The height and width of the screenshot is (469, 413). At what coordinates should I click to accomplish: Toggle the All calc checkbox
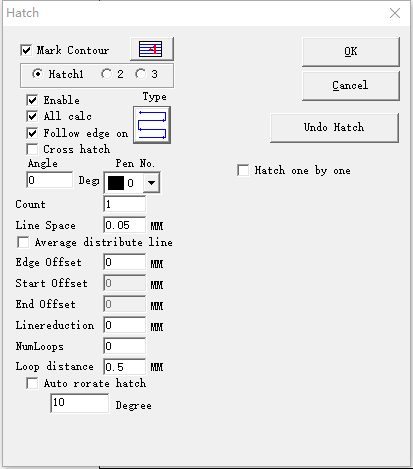click(x=32, y=116)
